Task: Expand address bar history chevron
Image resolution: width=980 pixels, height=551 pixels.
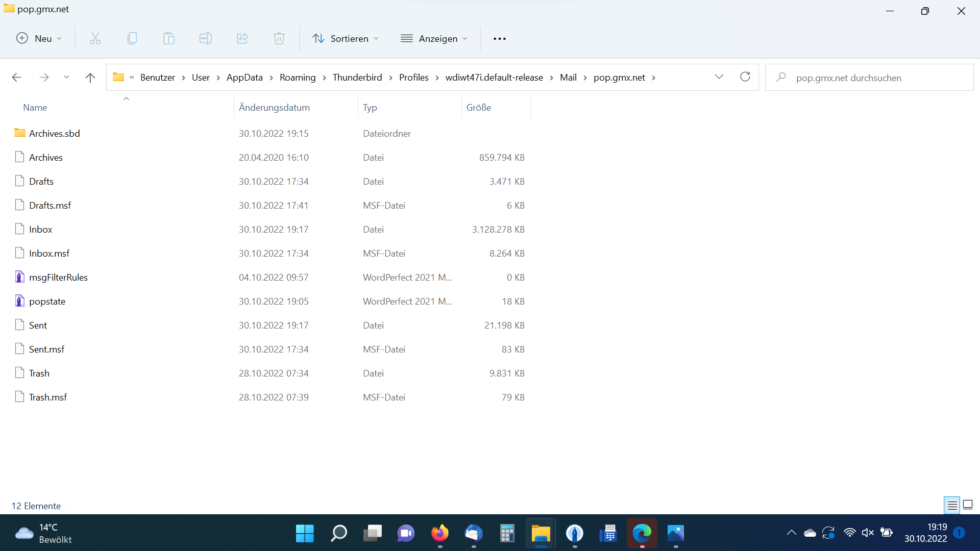Action: pyautogui.click(x=719, y=77)
